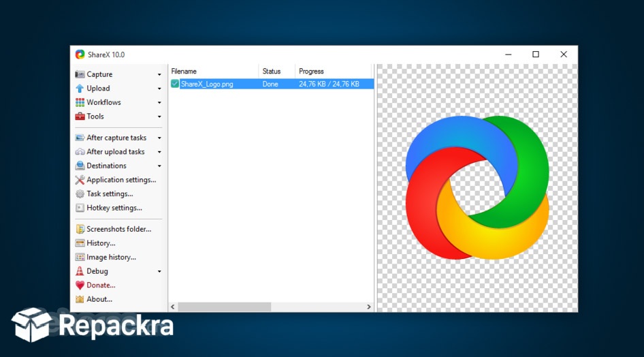The height and width of the screenshot is (357, 644).
Task: Minimize the ShareX window
Action: 509,55
